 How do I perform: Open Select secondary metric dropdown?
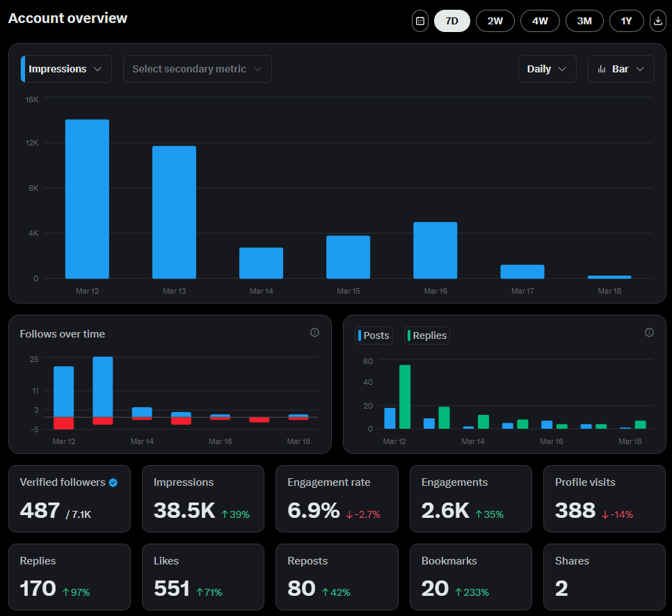click(x=197, y=69)
